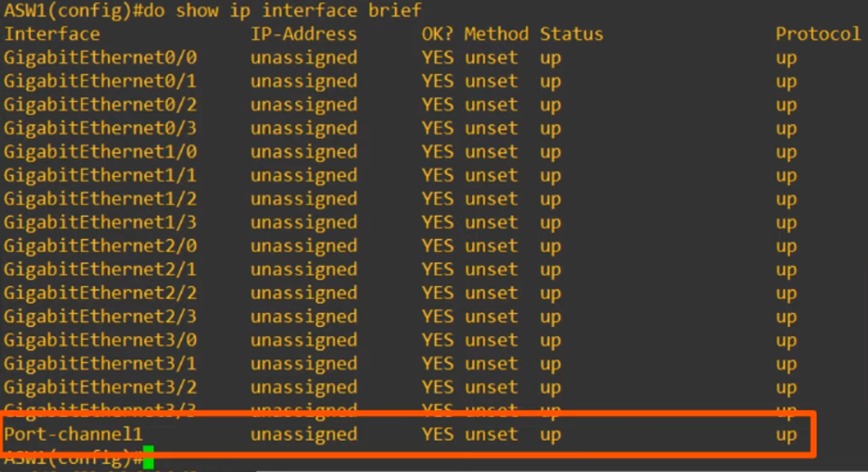Viewport: 868px width, 472px height.
Task: Click the GigabitEthernet2/3 interface name
Action: click(100, 317)
